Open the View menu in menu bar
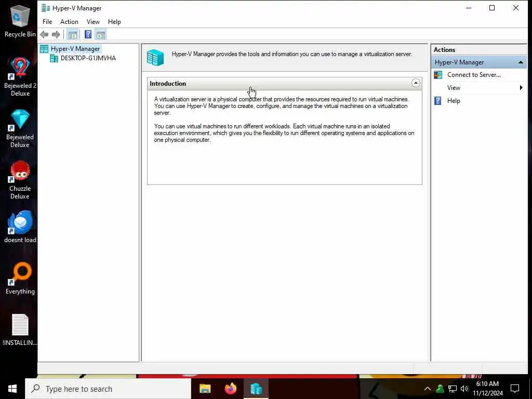The image size is (532, 399). pos(93,22)
